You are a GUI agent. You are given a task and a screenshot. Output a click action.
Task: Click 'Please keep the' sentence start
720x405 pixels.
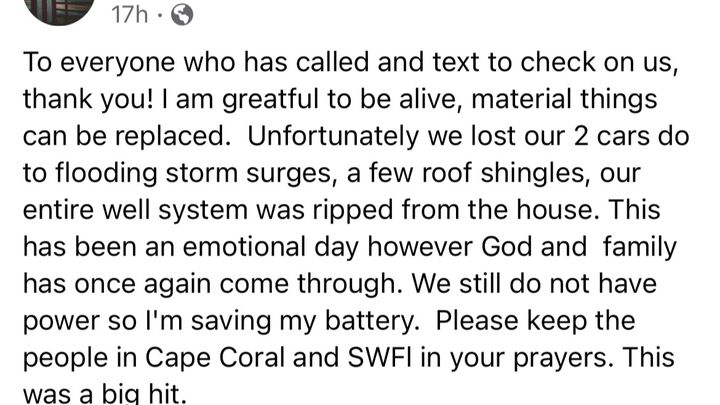(535, 321)
